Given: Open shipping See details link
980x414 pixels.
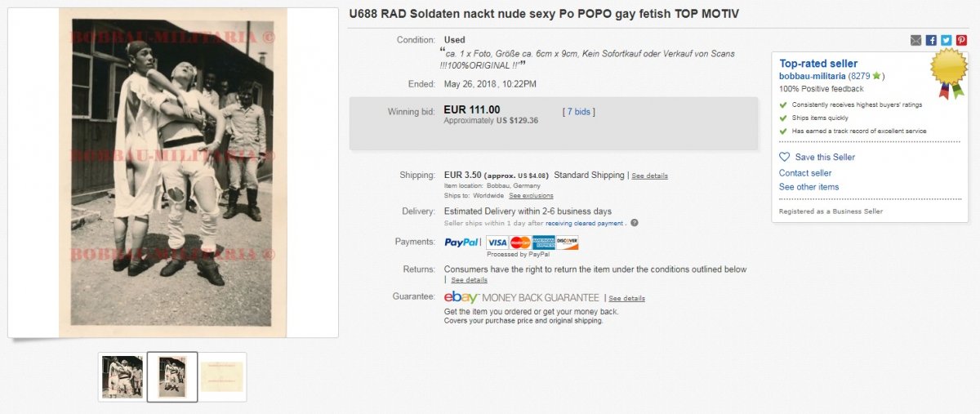Looking at the screenshot, I should point(649,176).
